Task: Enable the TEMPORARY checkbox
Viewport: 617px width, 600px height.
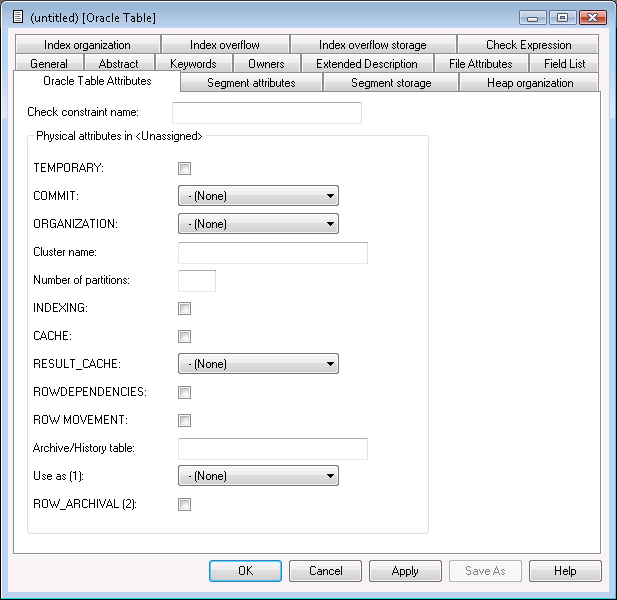Action: [x=184, y=168]
